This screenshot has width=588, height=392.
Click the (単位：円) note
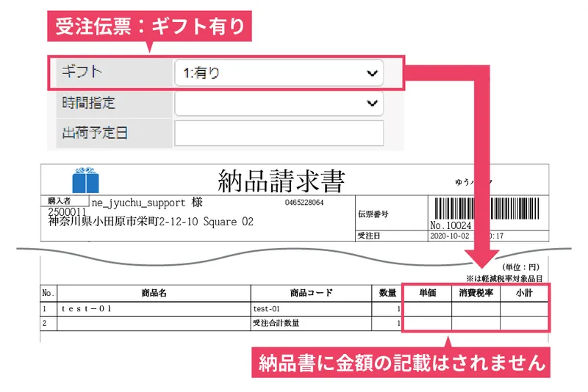pyautogui.click(x=521, y=267)
